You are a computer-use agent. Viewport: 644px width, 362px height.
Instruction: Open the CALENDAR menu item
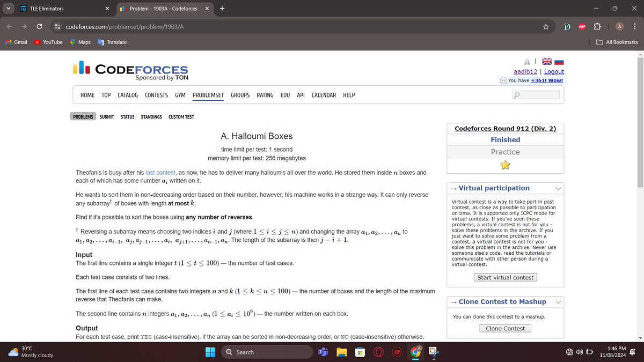pyautogui.click(x=324, y=95)
